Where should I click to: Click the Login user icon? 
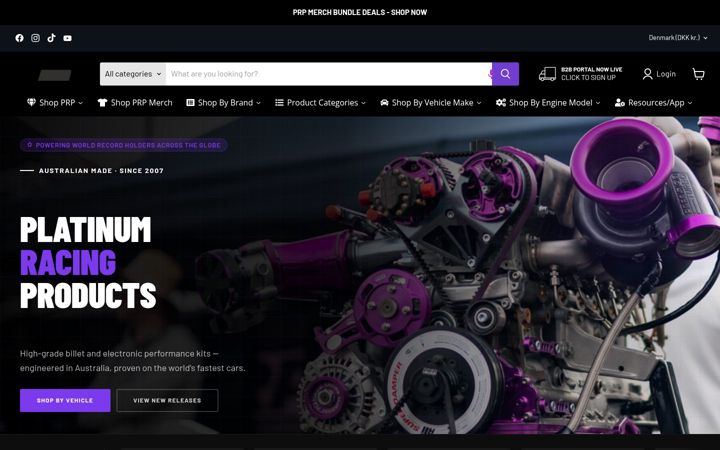pos(647,74)
